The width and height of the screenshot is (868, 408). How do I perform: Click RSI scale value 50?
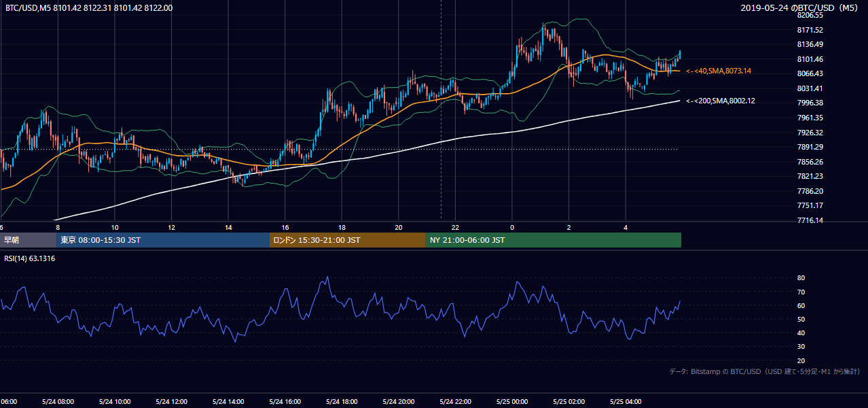(x=801, y=319)
